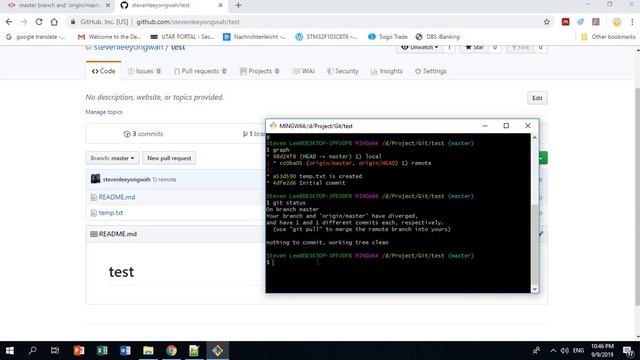Close the master branch and origin/master tab

108,5
